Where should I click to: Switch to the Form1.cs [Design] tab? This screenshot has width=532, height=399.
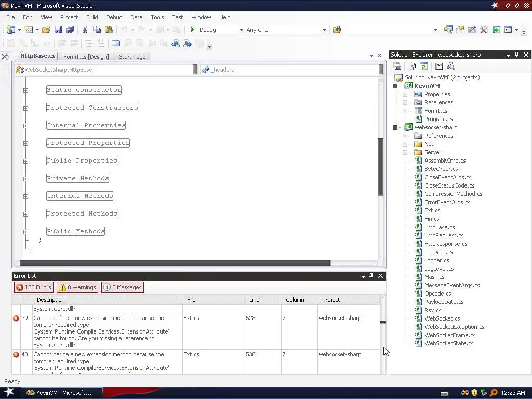(86, 56)
